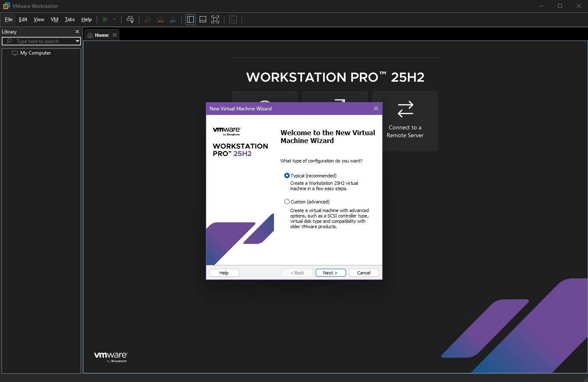Select My Computer in the library tree
588x382 pixels.
point(36,53)
